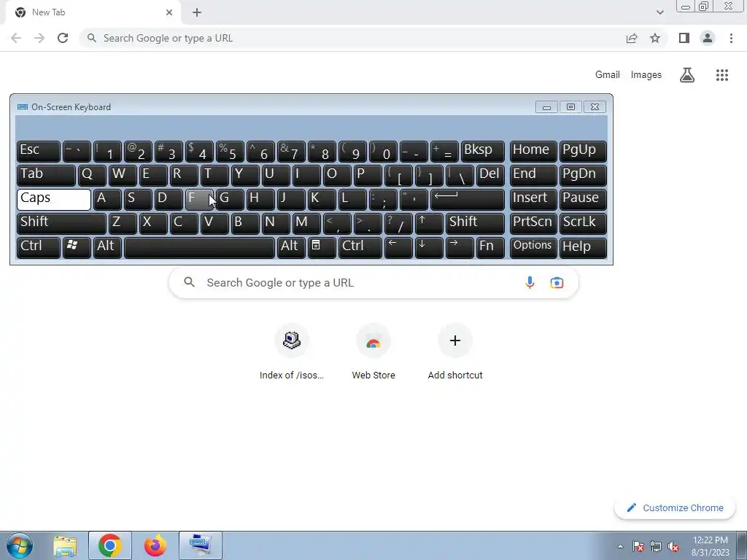Toggle the Fn key
The width and height of the screenshot is (747, 560).
click(x=490, y=246)
